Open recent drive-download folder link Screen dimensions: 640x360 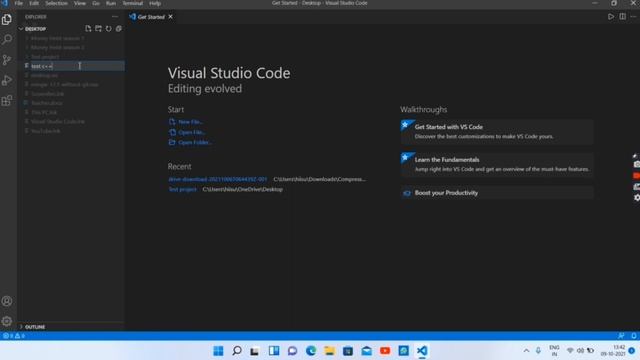[218, 179]
